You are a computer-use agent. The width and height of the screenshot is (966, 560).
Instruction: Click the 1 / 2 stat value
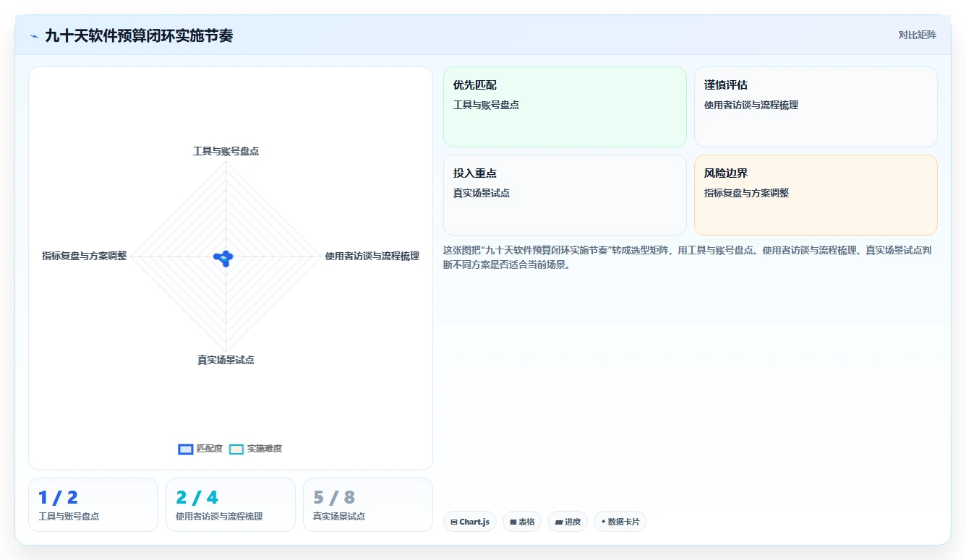coord(58,497)
